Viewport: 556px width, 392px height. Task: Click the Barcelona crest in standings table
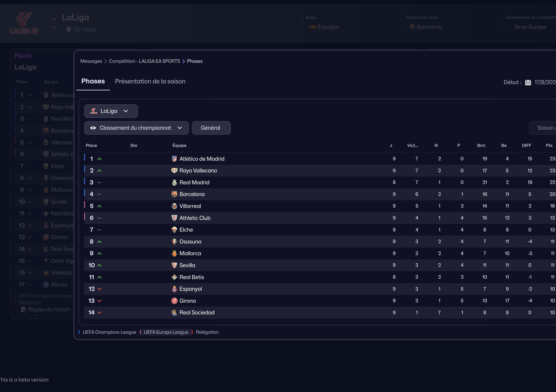(x=174, y=194)
